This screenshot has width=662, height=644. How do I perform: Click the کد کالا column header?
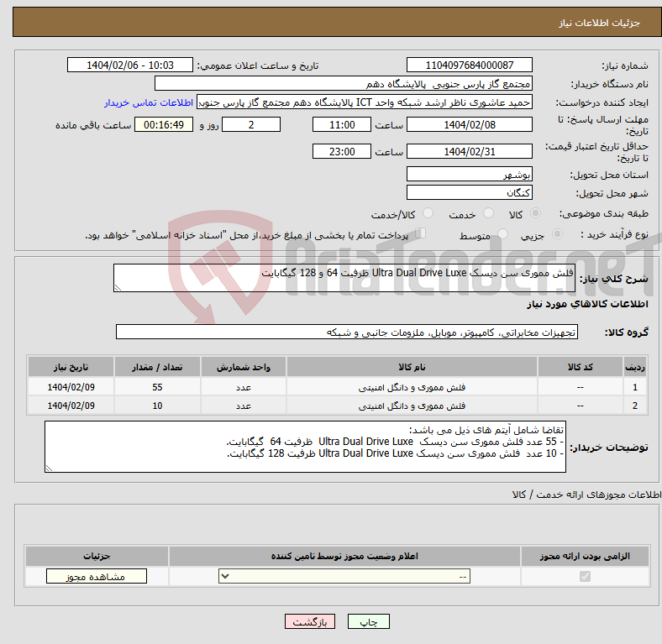(581, 367)
